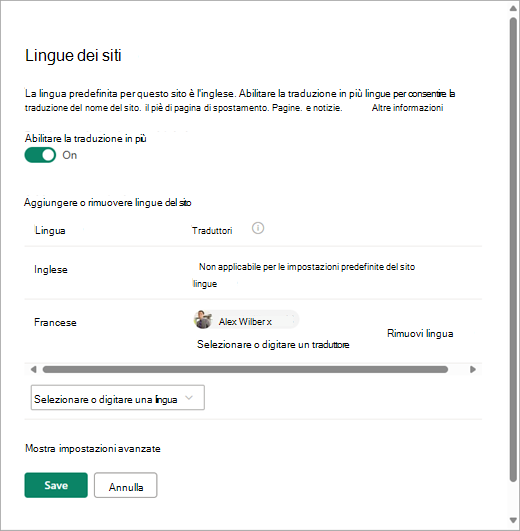
Task: Click the Lingua column header
Action: pyautogui.click(x=50, y=231)
